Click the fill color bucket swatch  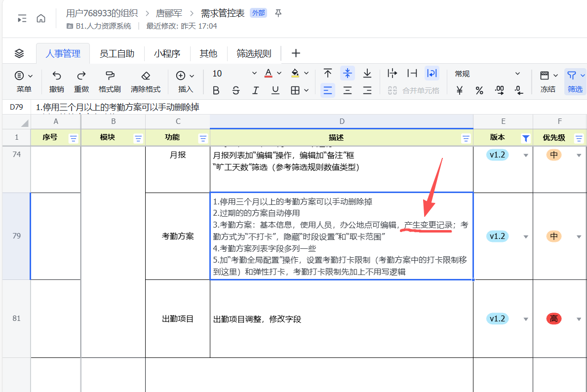coord(295,74)
